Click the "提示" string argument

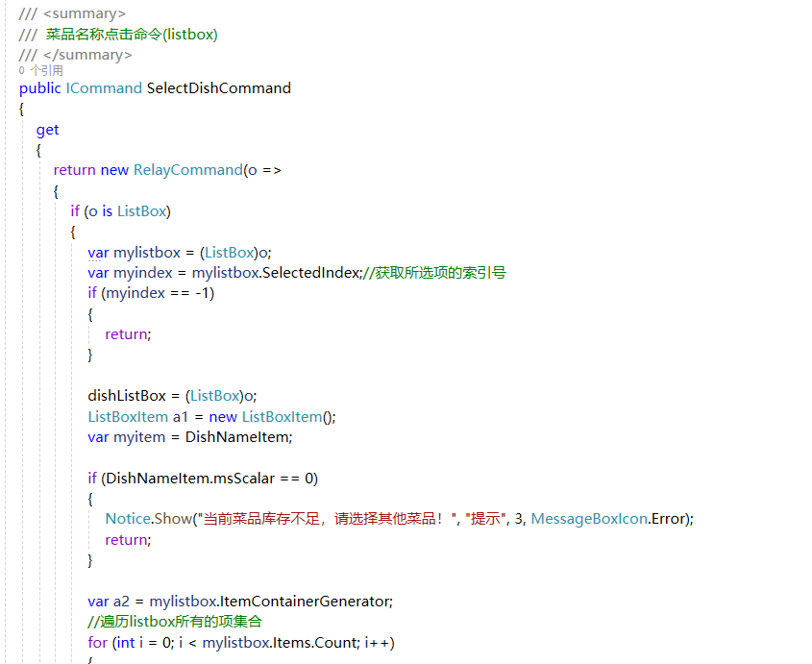coord(485,519)
